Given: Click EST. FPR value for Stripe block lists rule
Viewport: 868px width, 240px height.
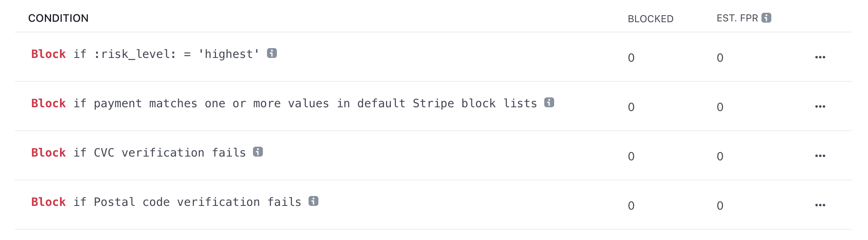Looking at the screenshot, I should (720, 107).
